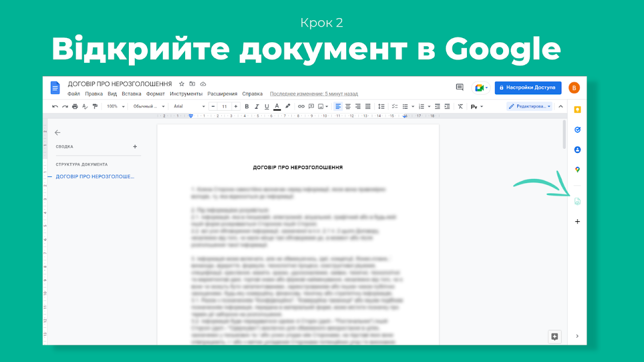
Task: Decrease the font size with minus
Action: (213, 107)
